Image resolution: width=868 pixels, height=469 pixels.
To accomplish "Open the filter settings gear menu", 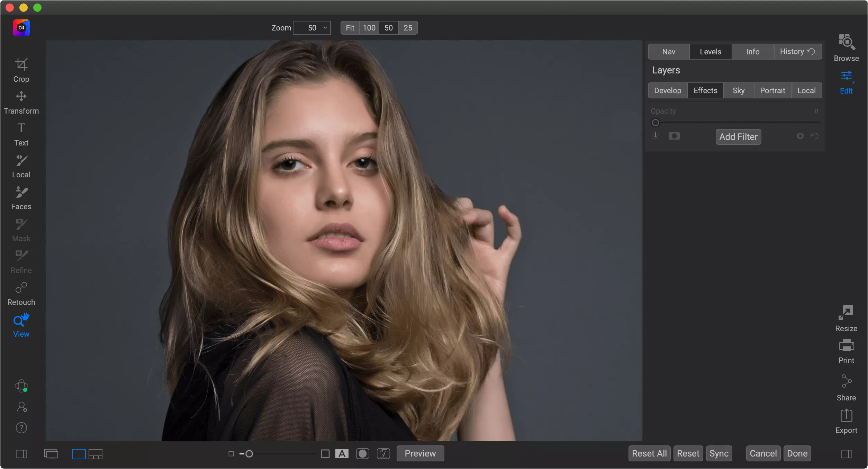I will (x=800, y=136).
